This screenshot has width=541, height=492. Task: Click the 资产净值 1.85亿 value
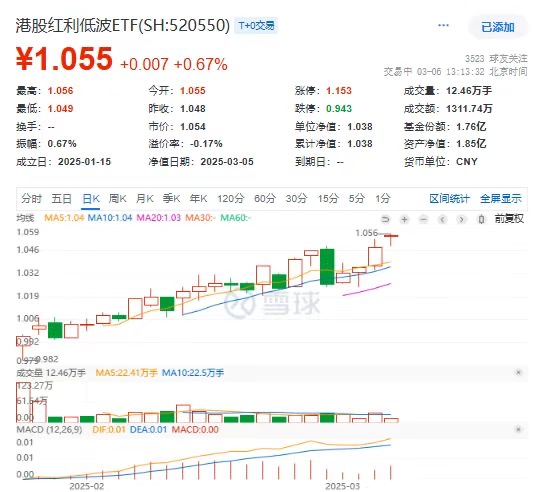click(x=471, y=144)
